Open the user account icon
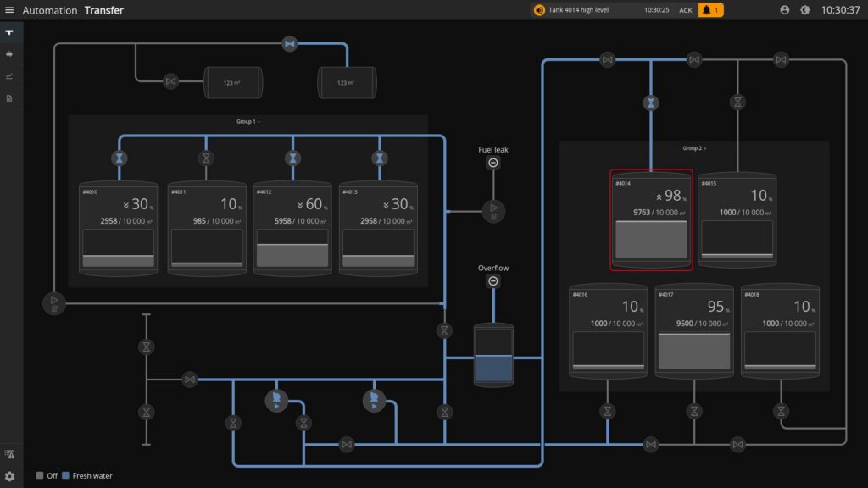The width and height of the screenshot is (868, 488). coord(784,10)
